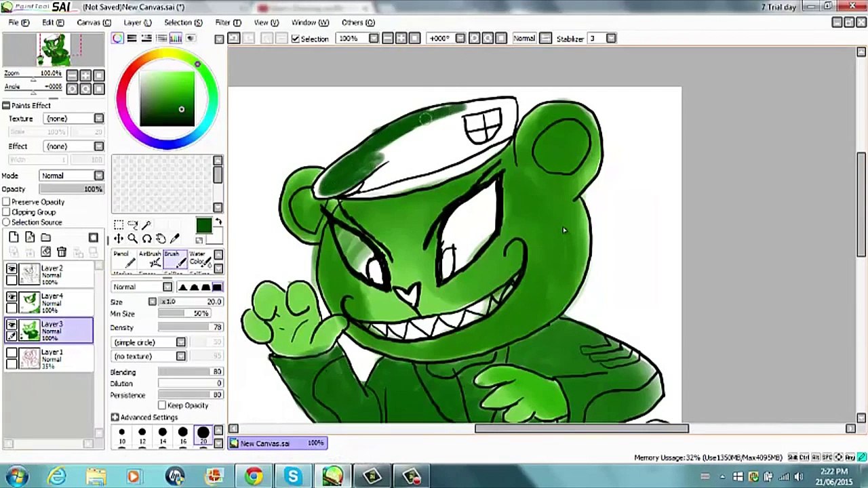Open the Window menu
Viewport: 868px width, 488px height.
point(310,22)
